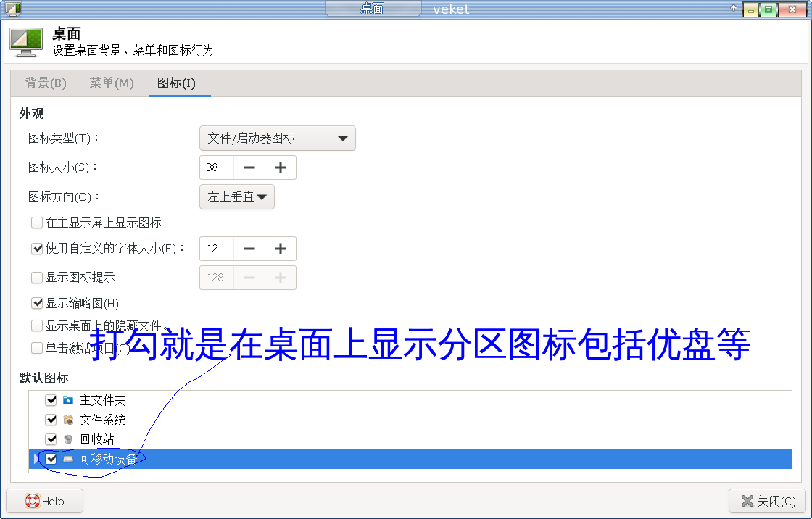The image size is (812, 519).
Task: Switch to the 背景 tab
Action: (46, 83)
